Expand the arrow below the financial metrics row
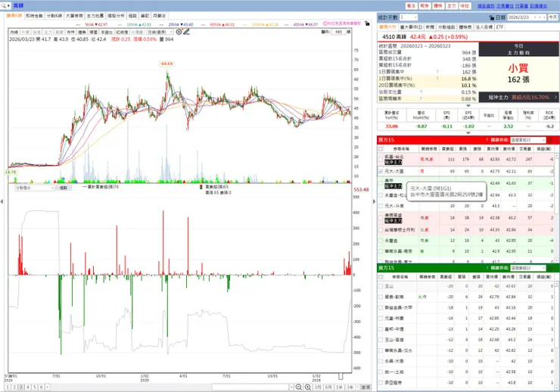Viewport: 560px width, 392px height. coord(468,132)
